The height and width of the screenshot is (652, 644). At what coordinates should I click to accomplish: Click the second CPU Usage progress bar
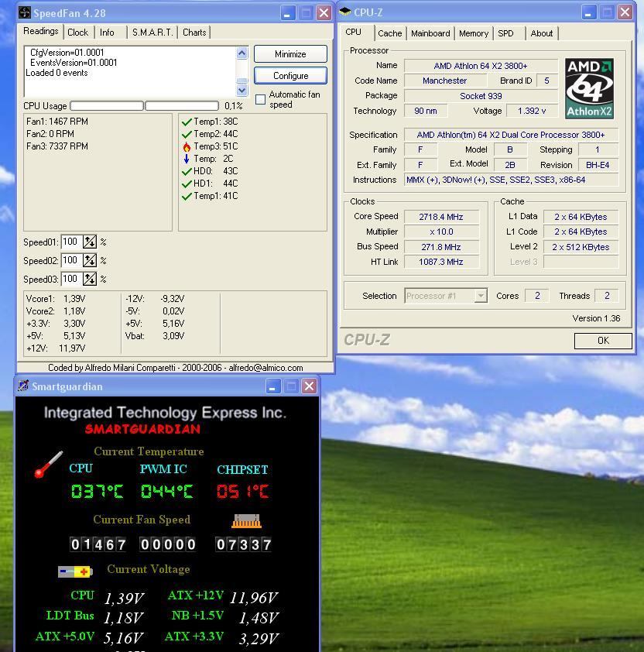pos(182,105)
